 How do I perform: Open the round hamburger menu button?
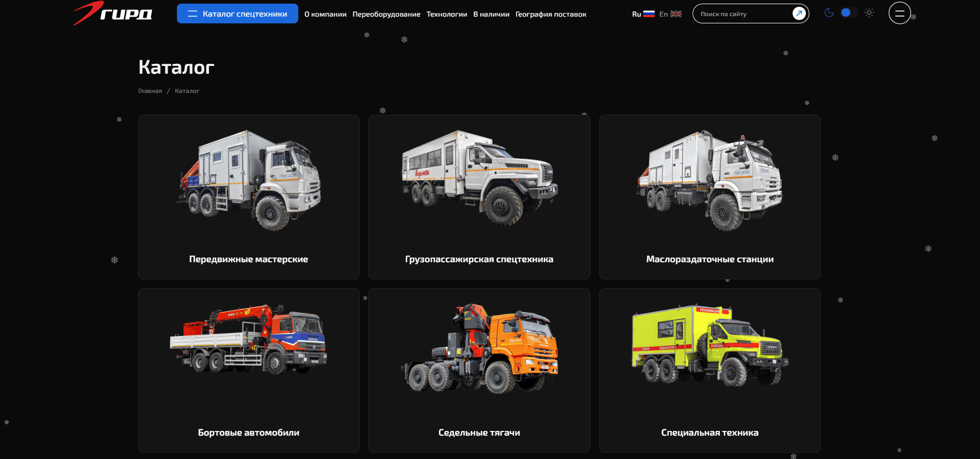pyautogui.click(x=900, y=14)
